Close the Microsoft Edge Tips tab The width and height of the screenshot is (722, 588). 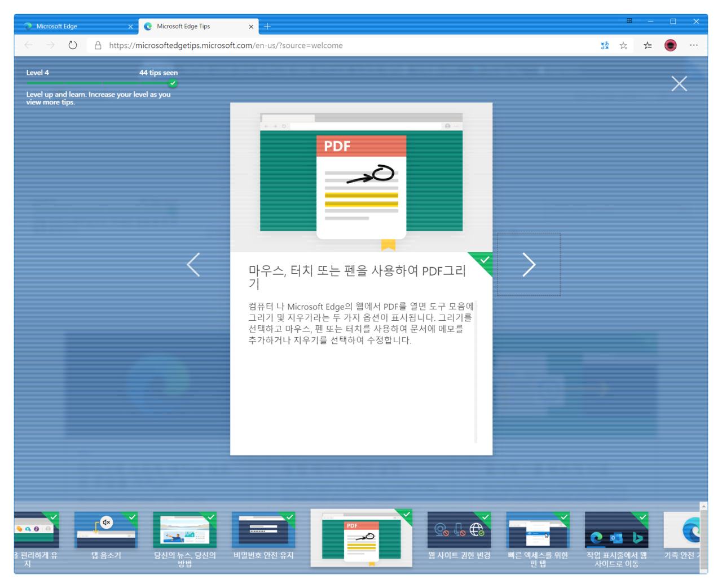pyautogui.click(x=251, y=26)
